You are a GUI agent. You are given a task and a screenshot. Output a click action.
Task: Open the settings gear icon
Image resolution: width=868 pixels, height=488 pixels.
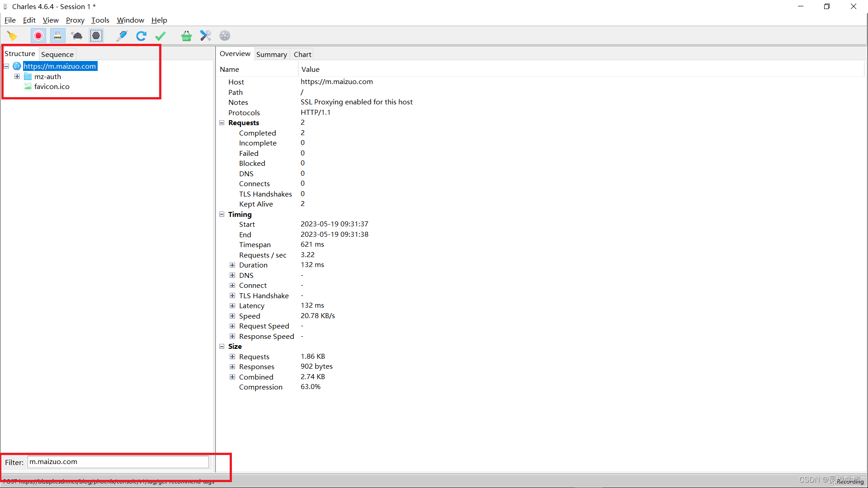225,36
